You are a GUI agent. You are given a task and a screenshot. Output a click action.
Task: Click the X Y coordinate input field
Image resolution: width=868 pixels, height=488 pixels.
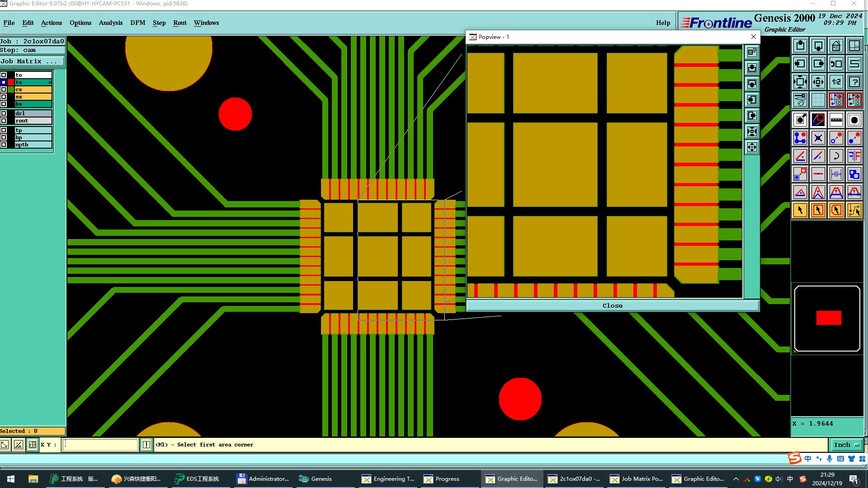pyautogui.click(x=100, y=445)
